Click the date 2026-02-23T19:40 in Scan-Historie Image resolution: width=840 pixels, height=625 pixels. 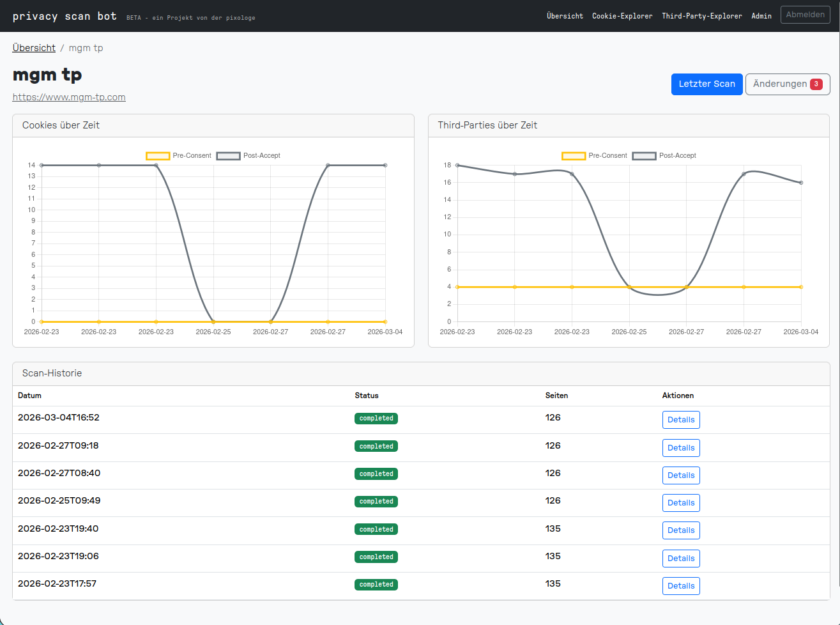(x=58, y=529)
